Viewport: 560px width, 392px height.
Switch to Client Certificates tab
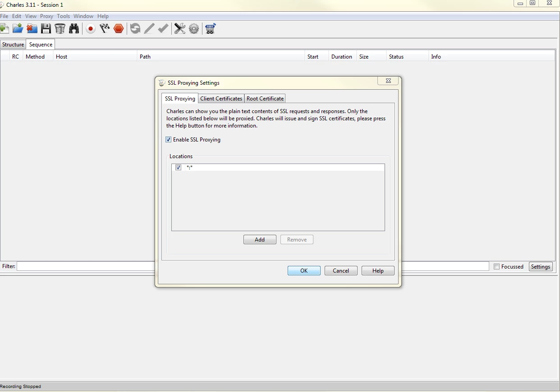tap(221, 99)
